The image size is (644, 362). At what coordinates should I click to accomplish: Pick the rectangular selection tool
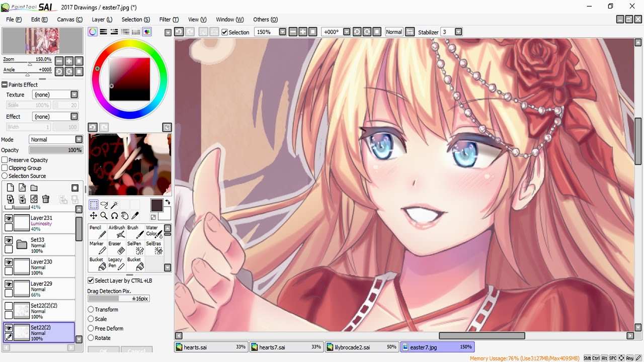(94, 205)
